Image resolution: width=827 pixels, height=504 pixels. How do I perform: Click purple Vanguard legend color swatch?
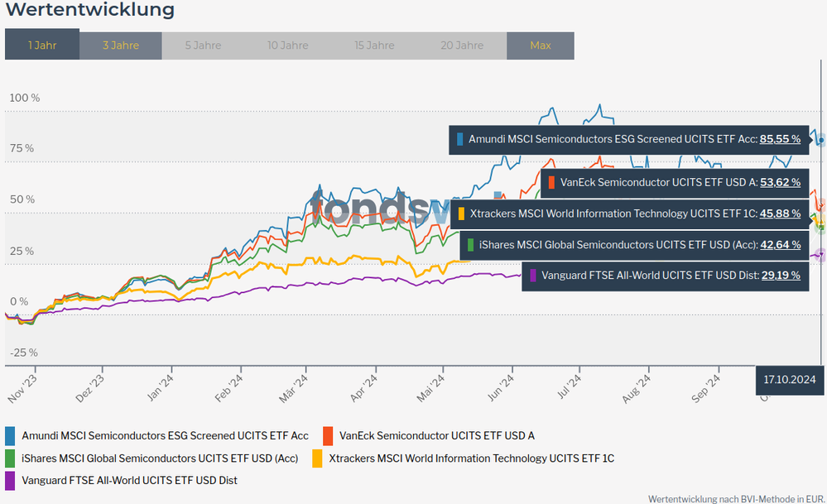[10, 480]
